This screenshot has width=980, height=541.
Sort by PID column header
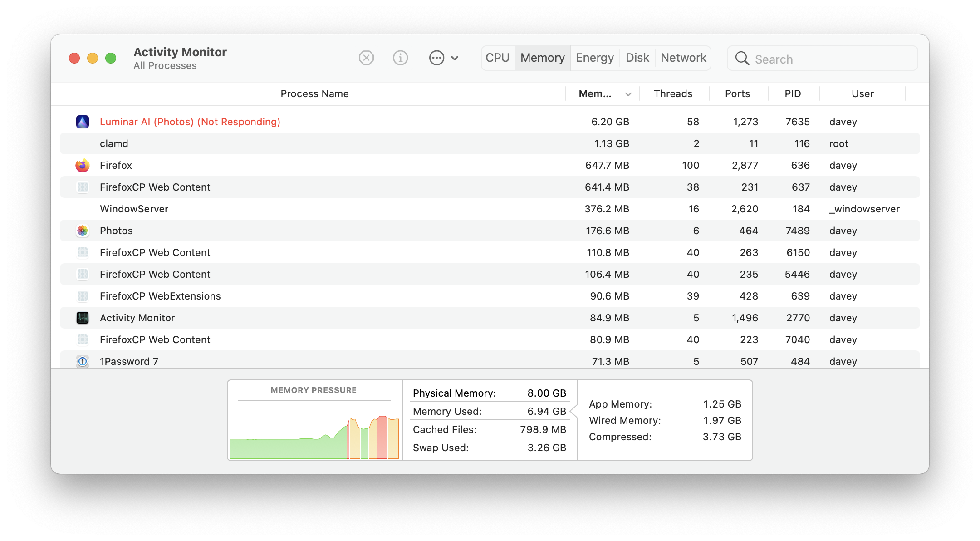[x=793, y=94]
